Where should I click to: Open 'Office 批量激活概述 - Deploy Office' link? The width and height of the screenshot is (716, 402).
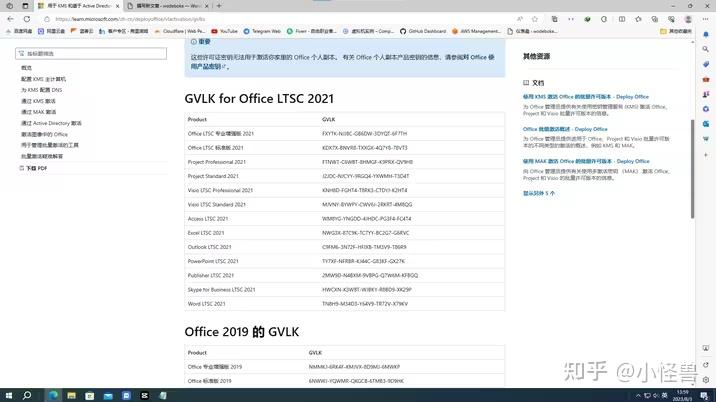pos(565,129)
